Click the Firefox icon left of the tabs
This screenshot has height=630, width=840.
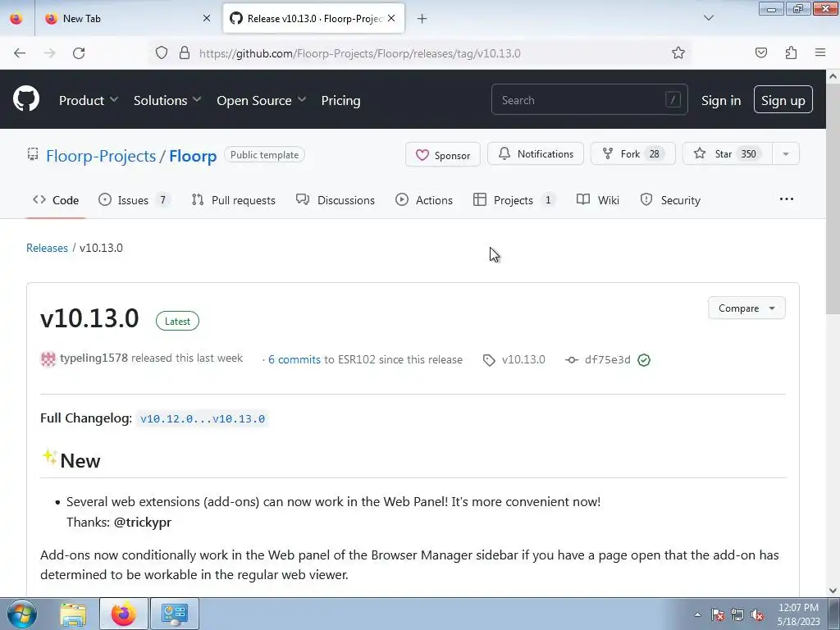tap(16, 18)
